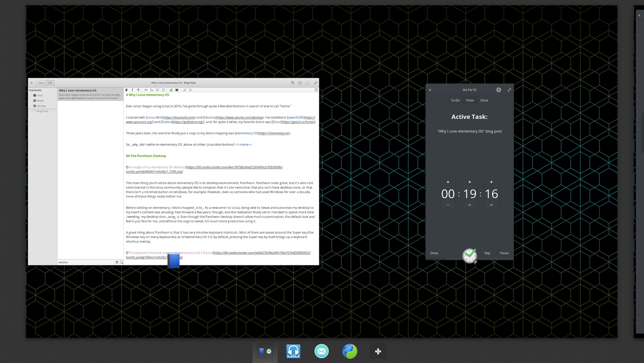The height and width of the screenshot is (363, 644).
Task: Click the elementary.io link in the editor
Action: 274,133
